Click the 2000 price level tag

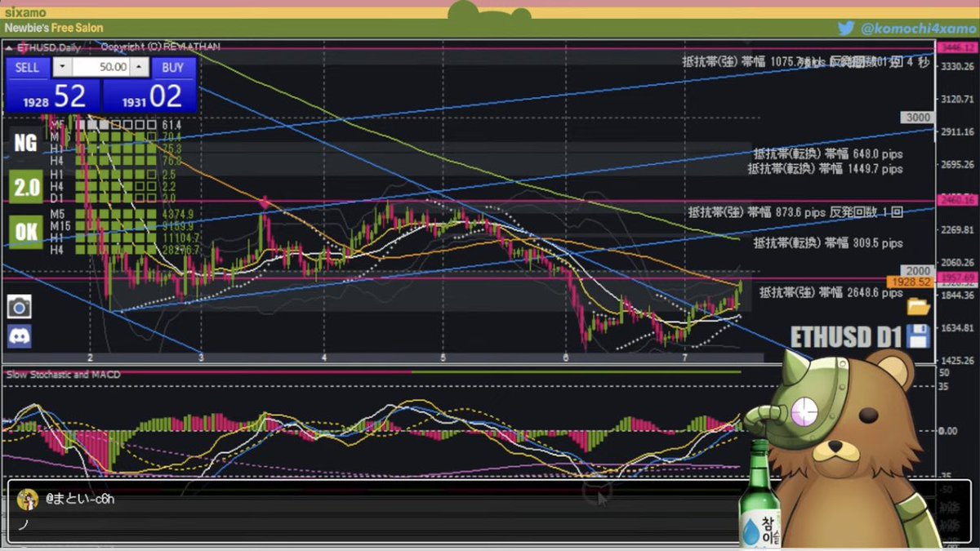[917, 271]
